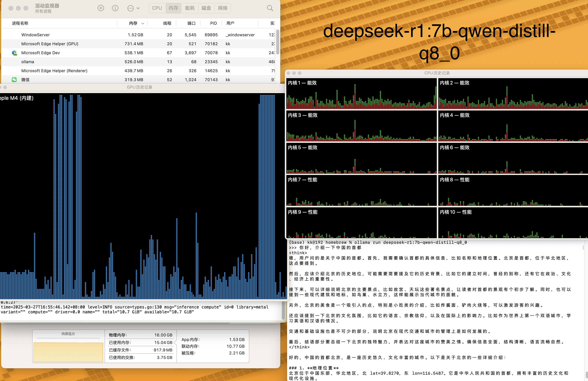The width and height of the screenshot is (588, 381).
Task: Toggle sort order arrow on 内存 column
Action: pyautogui.click(x=143, y=23)
